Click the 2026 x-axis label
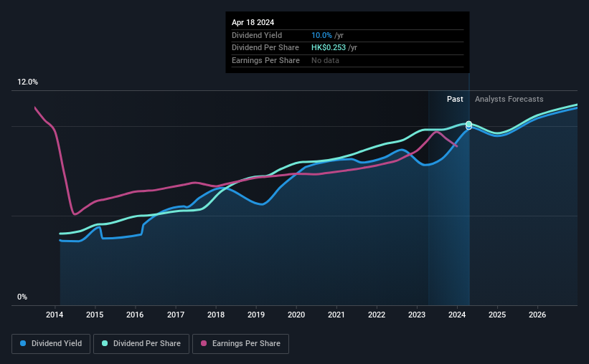 click(x=537, y=315)
